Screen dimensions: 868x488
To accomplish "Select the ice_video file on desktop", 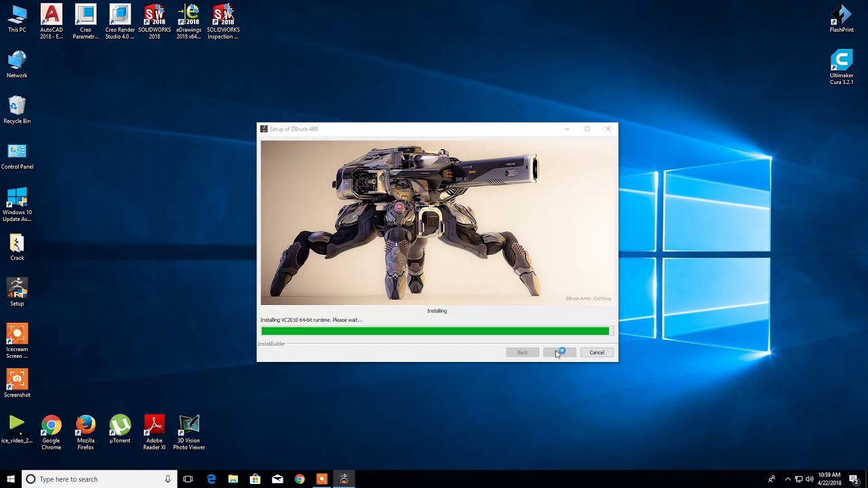I will 17,430.
